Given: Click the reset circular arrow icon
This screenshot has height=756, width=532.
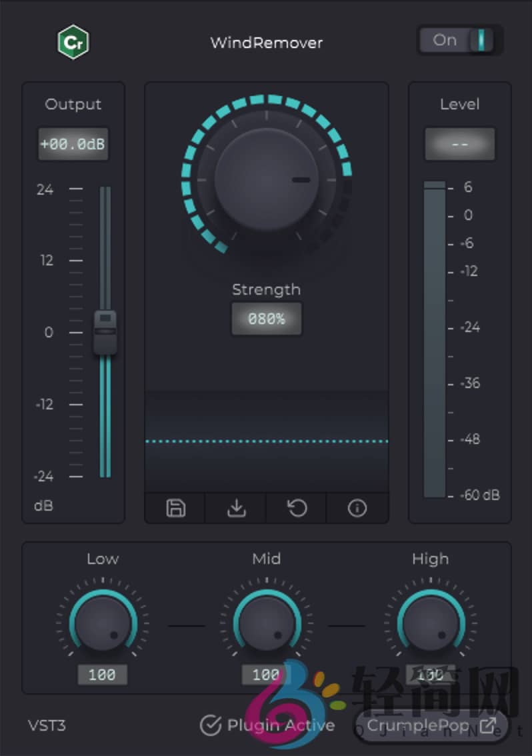Looking at the screenshot, I should [297, 508].
